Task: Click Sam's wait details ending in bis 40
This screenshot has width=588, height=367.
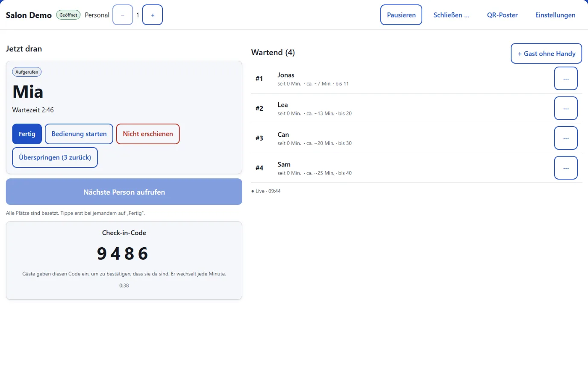Action: (315, 173)
